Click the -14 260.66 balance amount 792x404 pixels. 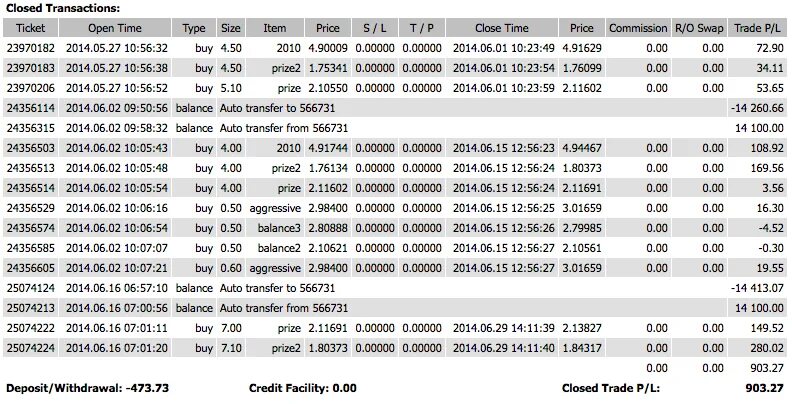pyautogui.click(x=757, y=108)
